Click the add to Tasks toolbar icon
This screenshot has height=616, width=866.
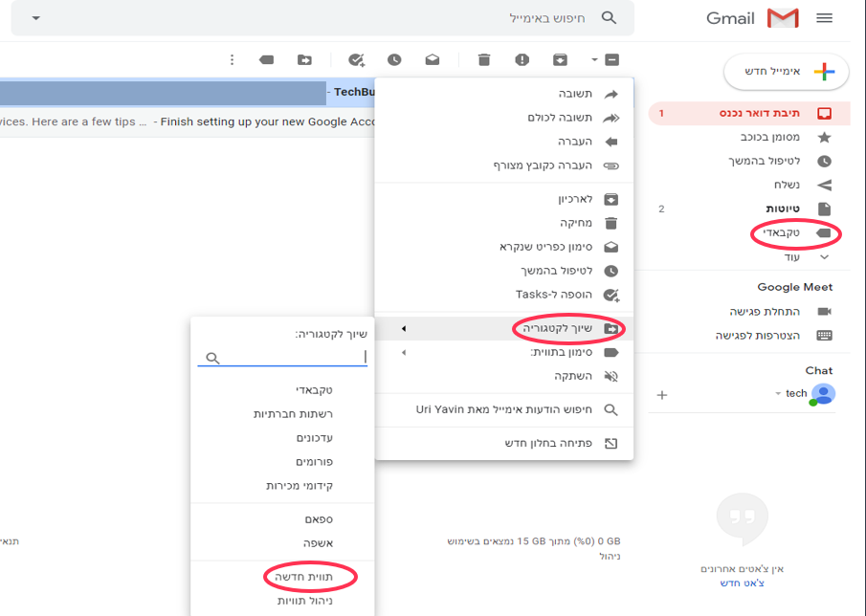click(x=357, y=59)
